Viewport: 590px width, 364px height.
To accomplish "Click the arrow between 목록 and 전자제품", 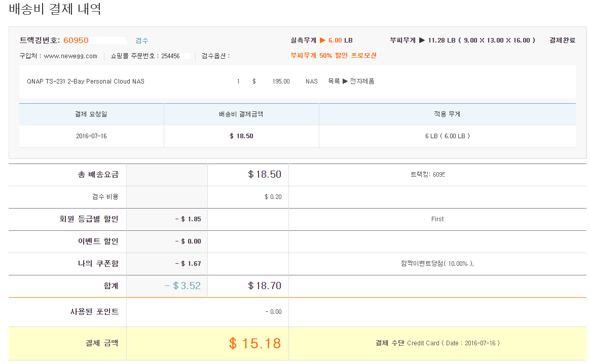I will click(x=345, y=82).
